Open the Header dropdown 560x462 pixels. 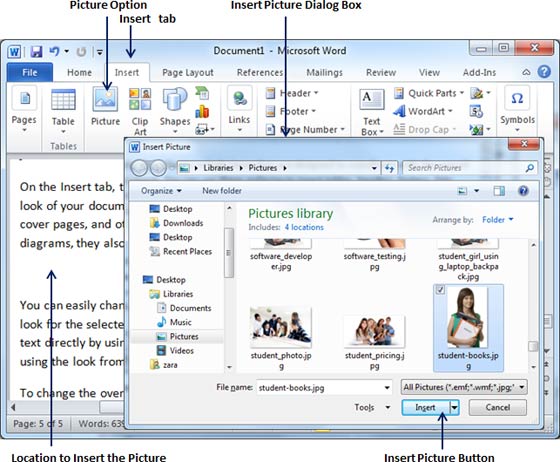[292, 93]
